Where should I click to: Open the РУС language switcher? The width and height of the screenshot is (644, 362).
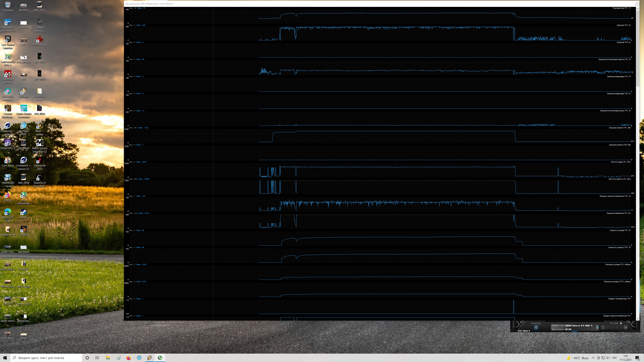pos(614,358)
